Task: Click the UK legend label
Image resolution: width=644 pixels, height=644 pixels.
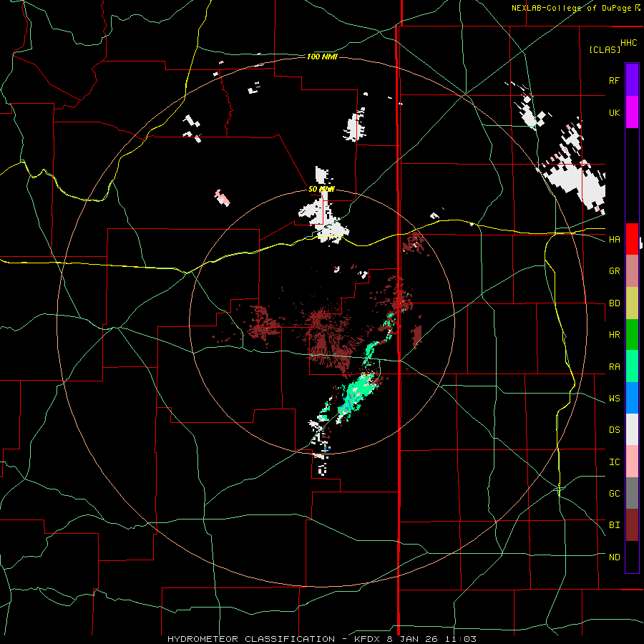Action: [614, 112]
